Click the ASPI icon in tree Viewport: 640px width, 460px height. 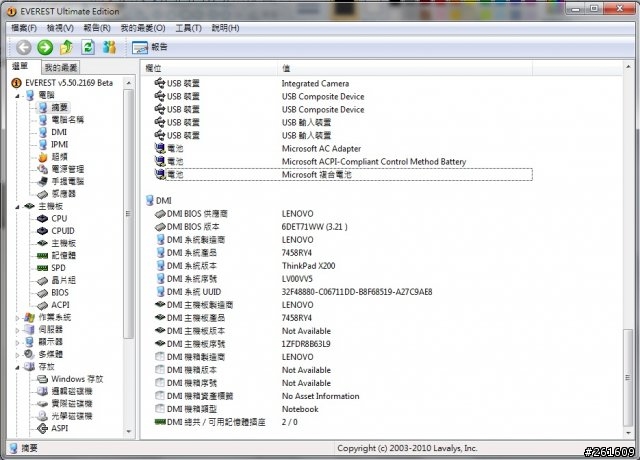click(42, 428)
